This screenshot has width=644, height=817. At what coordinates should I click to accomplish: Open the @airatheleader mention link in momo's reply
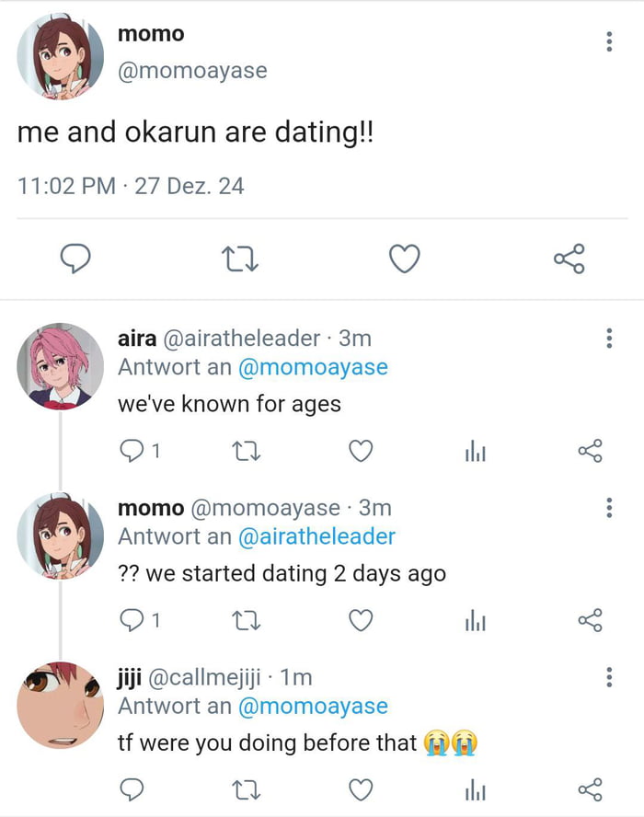pyautogui.click(x=316, y=536)
